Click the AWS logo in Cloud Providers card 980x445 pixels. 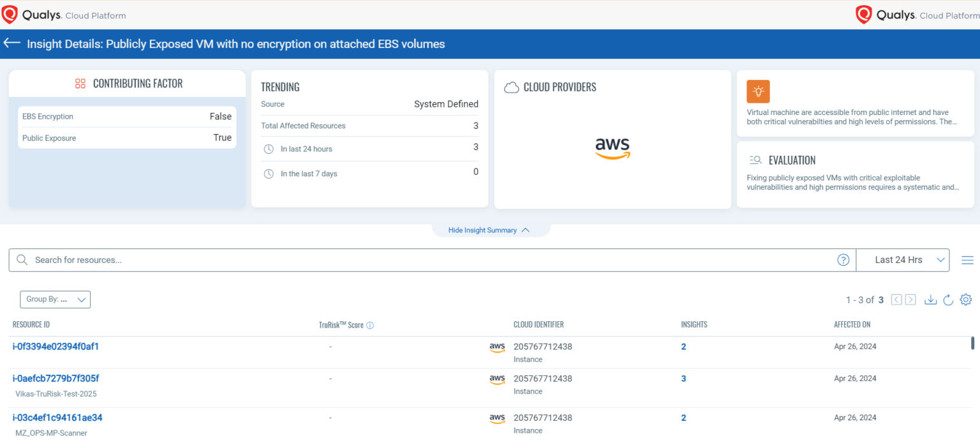(x=612, y=149)
